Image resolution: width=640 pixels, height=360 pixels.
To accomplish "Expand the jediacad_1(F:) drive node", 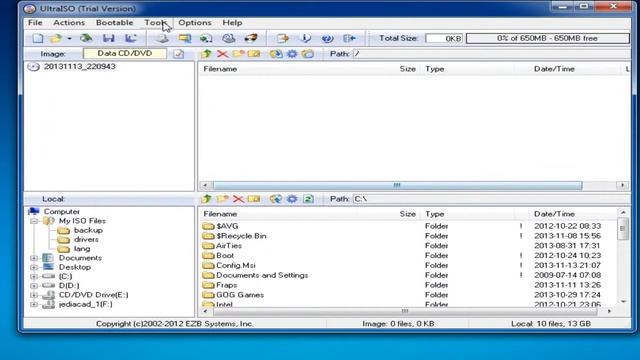I will tap(34, 304).
